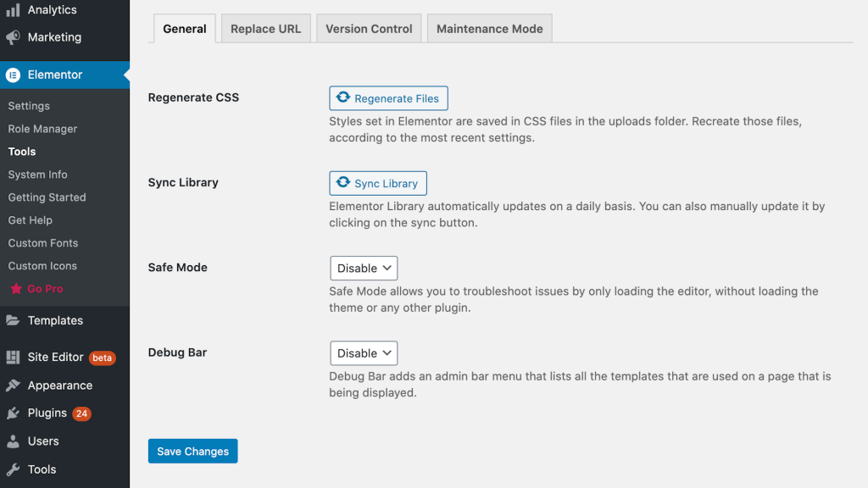Click the Tools wrench icon
The height and width of the screenshot is (488, 868).
pyautogui.click(x=13, y=469)
